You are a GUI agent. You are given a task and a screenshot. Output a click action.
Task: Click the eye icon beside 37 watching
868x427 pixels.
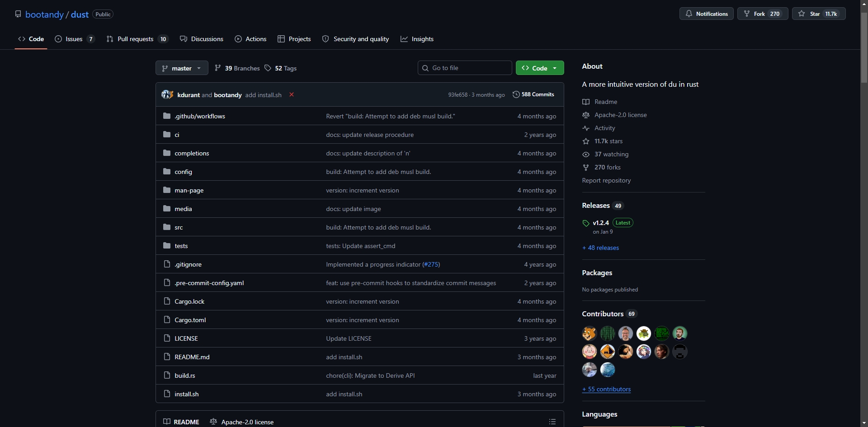(586, 155)
